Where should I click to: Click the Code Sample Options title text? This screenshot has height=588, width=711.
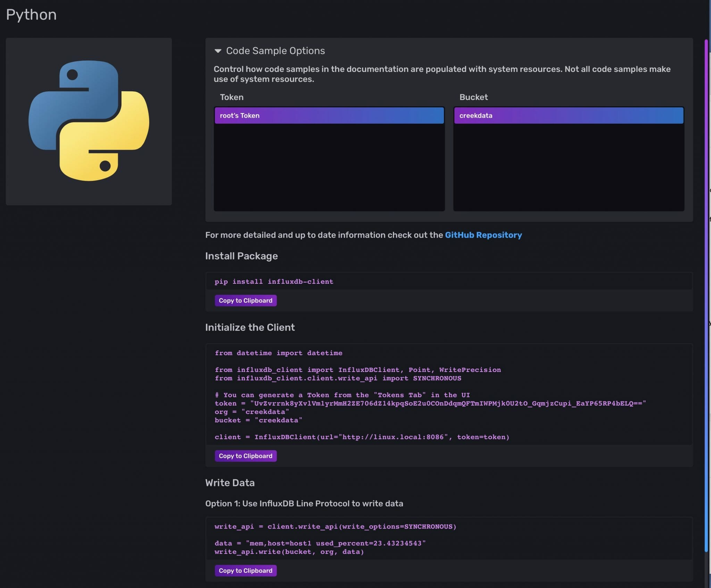275,51
